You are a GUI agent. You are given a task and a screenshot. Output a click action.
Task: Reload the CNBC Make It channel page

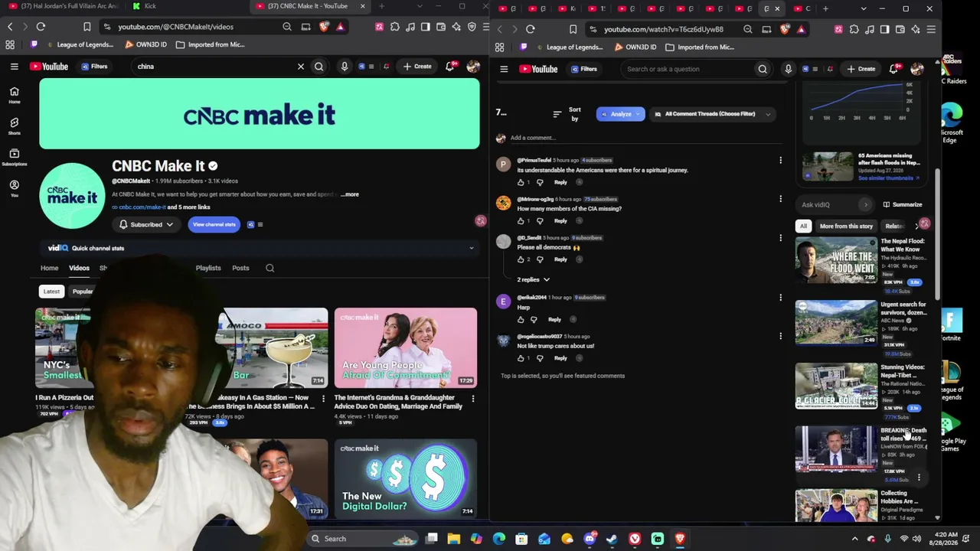41,27
